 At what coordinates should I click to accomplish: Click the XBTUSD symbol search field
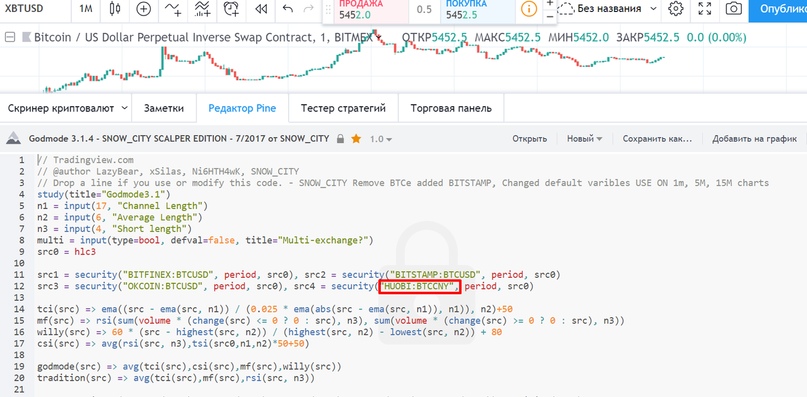click(24, 9)
